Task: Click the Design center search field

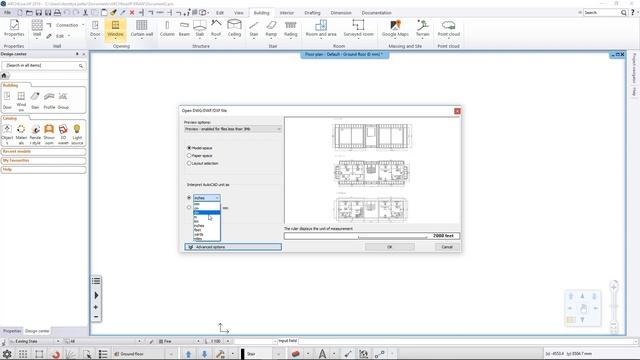Action: click(x=43, y=65)
